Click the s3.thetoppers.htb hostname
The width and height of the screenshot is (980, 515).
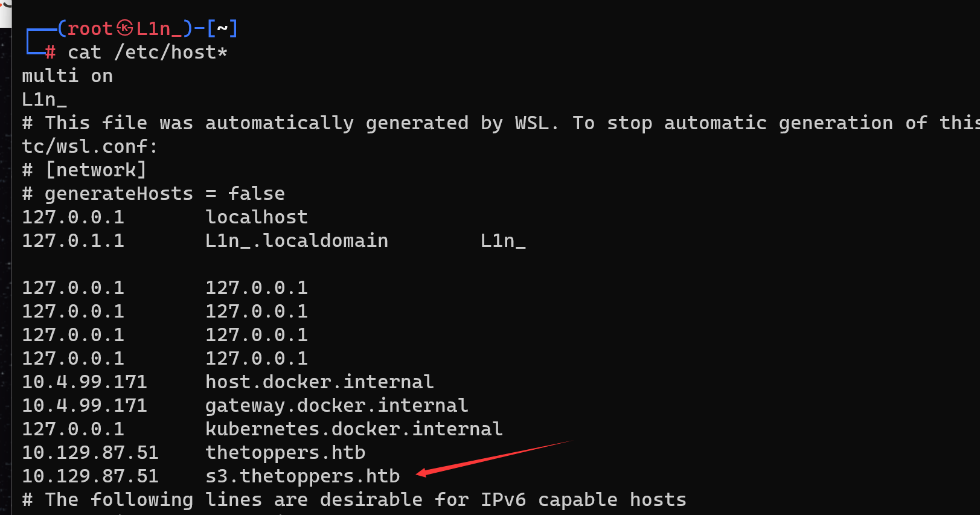coord(303,476)
